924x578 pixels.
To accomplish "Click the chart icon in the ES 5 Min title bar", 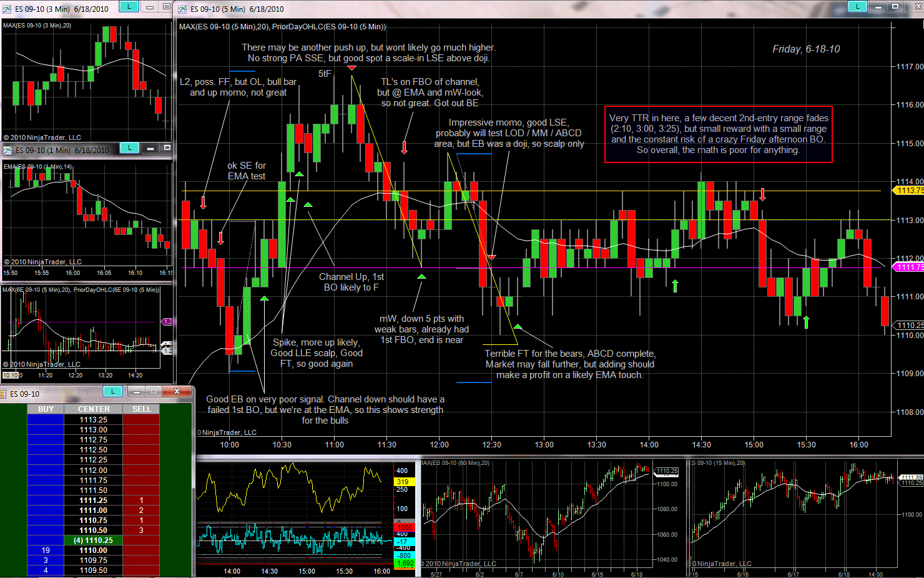I will coord(182,9).
